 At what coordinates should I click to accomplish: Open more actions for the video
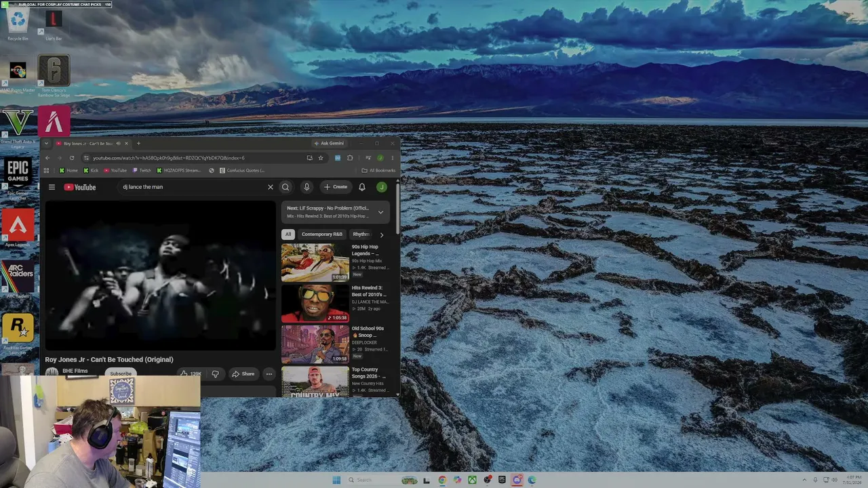[x=269, y=374]
